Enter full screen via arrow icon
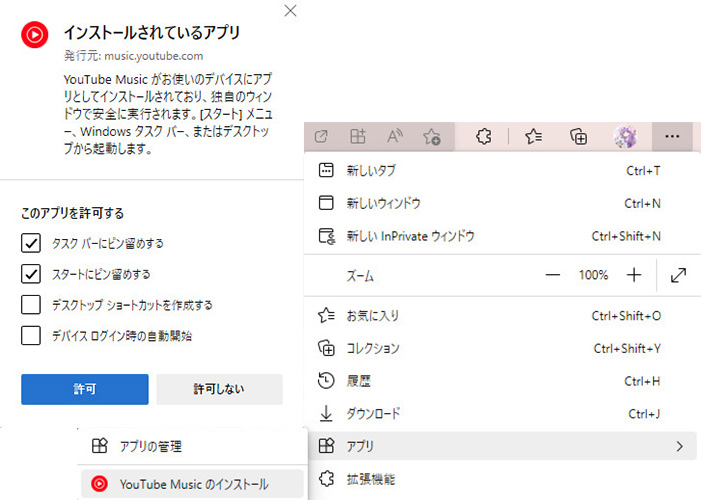Image resolution: width=701 pixels, height=500 pixels. pos(678,275)
